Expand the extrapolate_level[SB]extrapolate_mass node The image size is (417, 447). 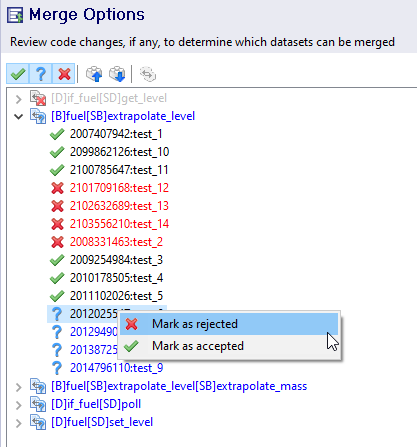point(19,387)
